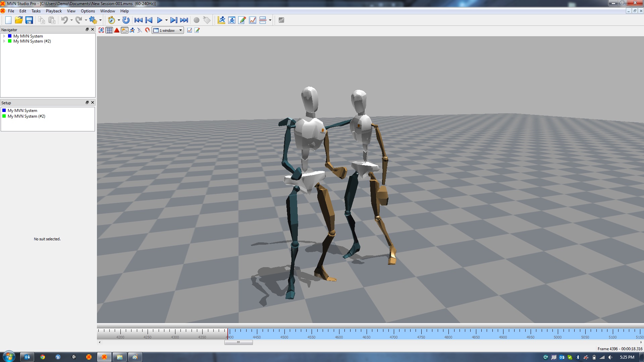Click the record button in toolbar
644x362 pixels.
pos(197,20)
